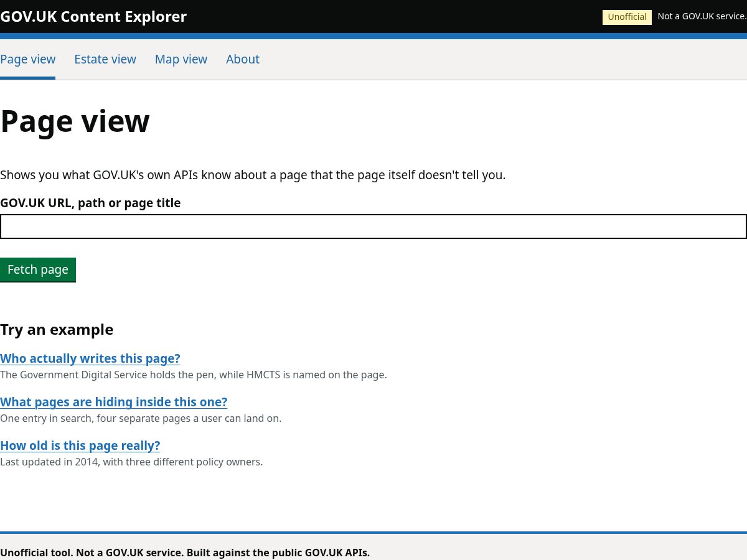Focus the GOV.UK URL, path or page title field
The image size is (747, 560).
coord(374,226)
